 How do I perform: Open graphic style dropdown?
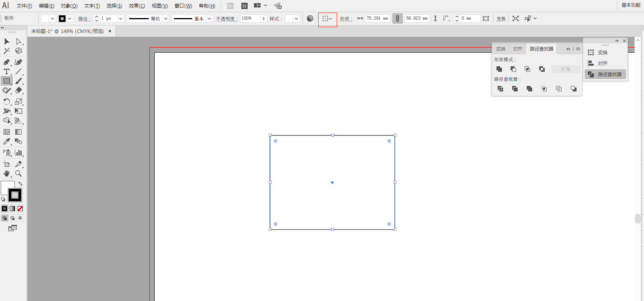click(x=297, y=18)
